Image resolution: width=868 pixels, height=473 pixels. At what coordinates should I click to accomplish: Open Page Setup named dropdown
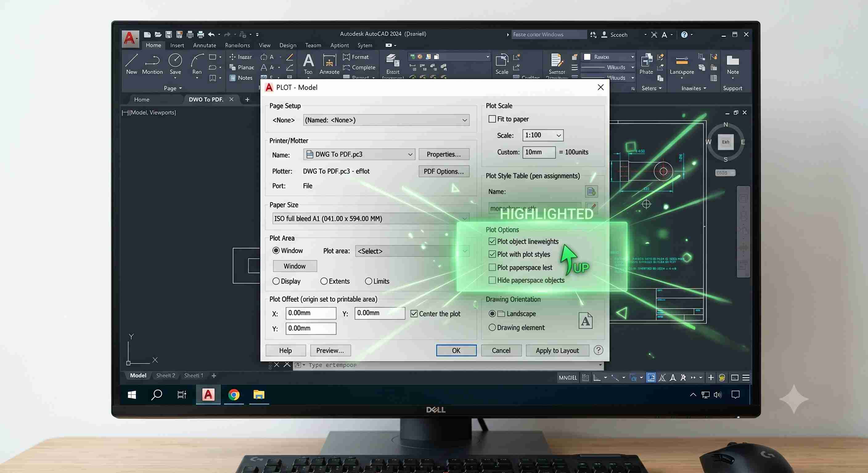[x=386, y=120]
